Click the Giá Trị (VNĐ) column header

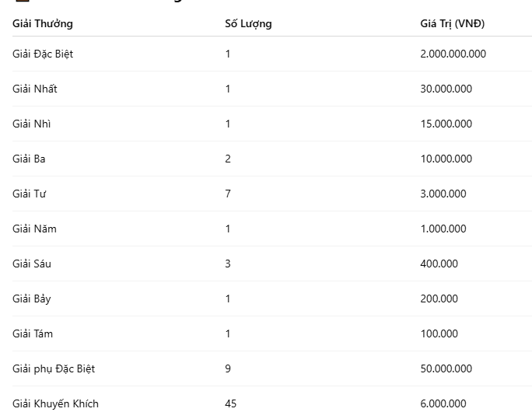[452, 24]
